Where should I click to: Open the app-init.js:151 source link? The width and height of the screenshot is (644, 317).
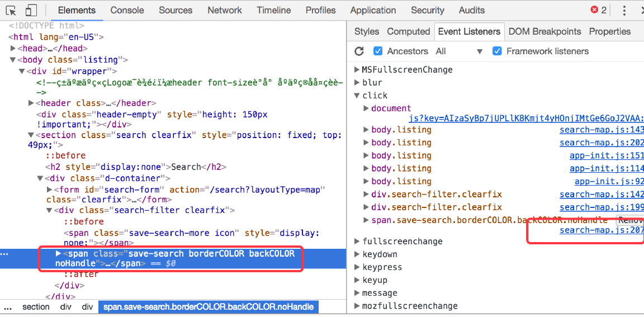607,155
